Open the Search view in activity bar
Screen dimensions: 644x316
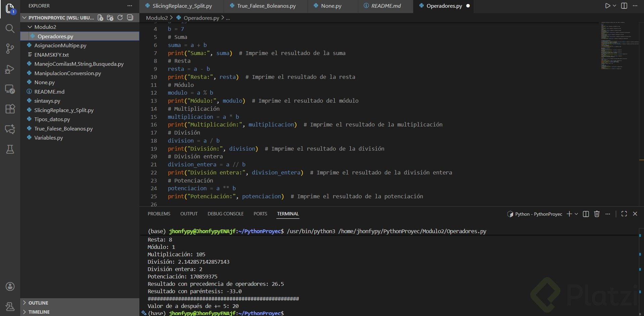click(x=10, y=29)
